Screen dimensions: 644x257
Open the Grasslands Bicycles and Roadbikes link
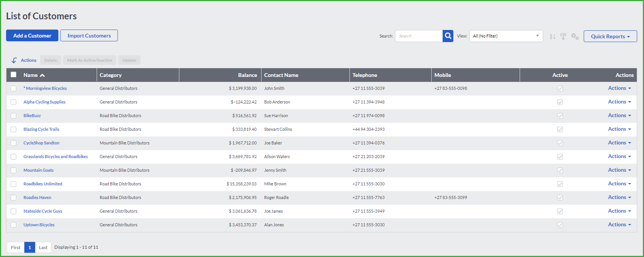tap(56, 157)
